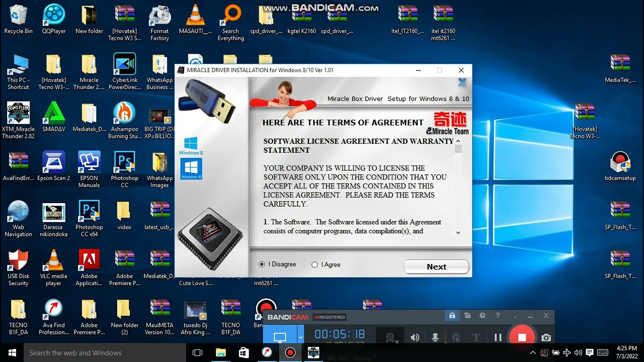Select the CyberLink PowerDirector desktop icon
644x362 pixels.
(x=125, y=72)
